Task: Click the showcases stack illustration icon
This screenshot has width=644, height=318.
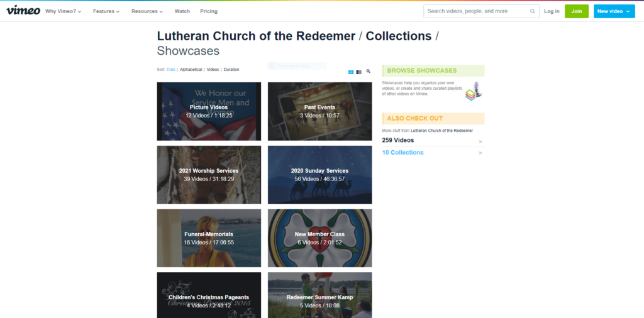Action: click(x=474, y=91)
